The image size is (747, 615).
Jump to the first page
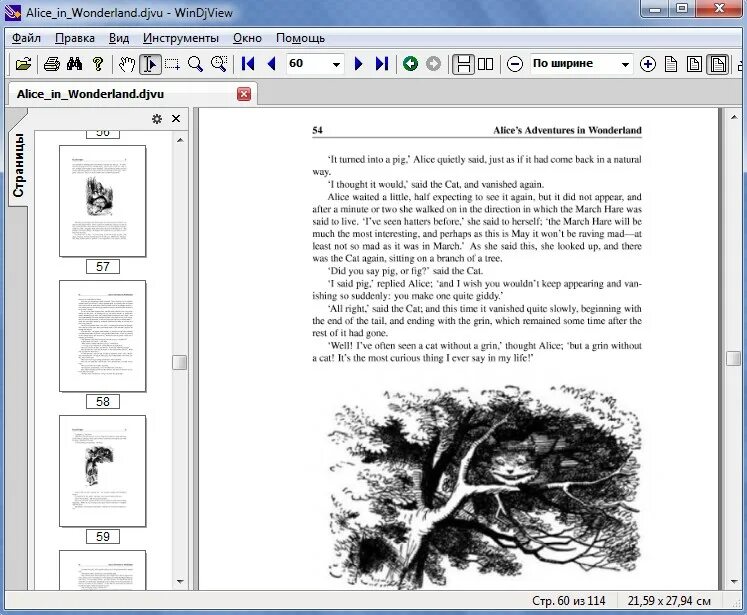[248, 64]
